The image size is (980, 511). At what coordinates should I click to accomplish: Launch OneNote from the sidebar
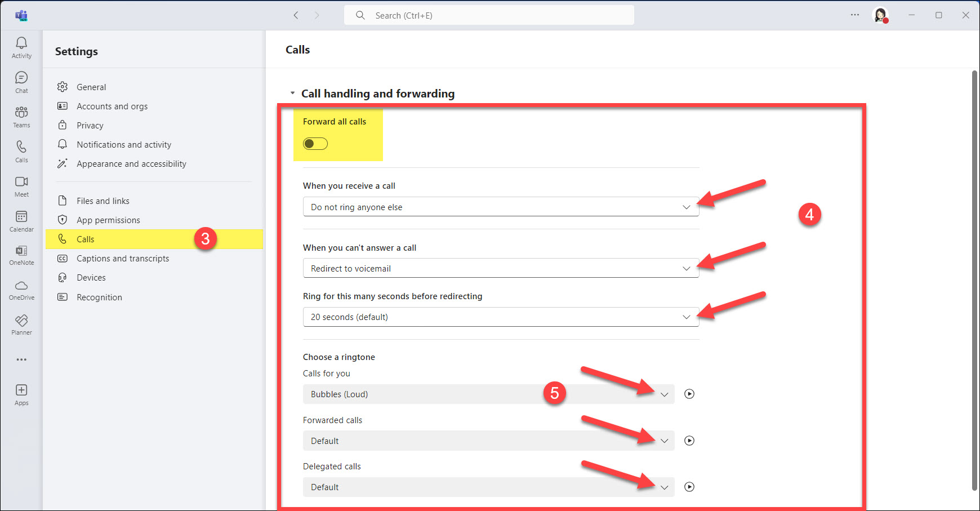pyautogui.click(x=21, y=255)
